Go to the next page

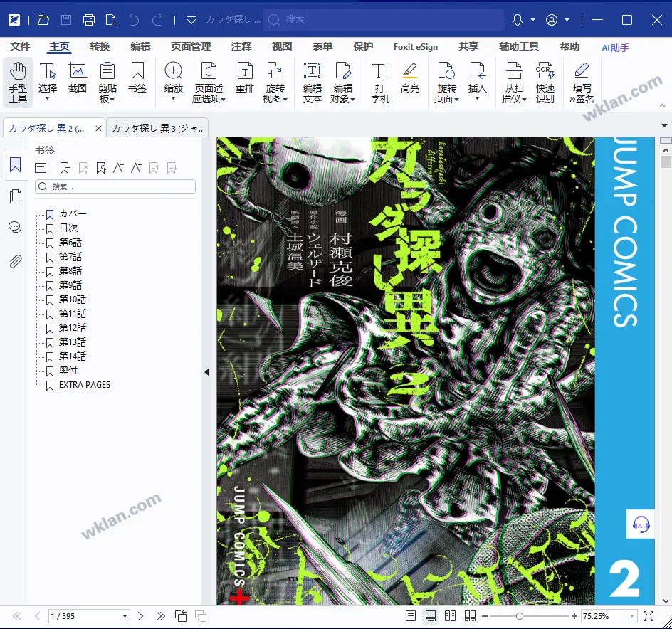[x=140, y=616]
